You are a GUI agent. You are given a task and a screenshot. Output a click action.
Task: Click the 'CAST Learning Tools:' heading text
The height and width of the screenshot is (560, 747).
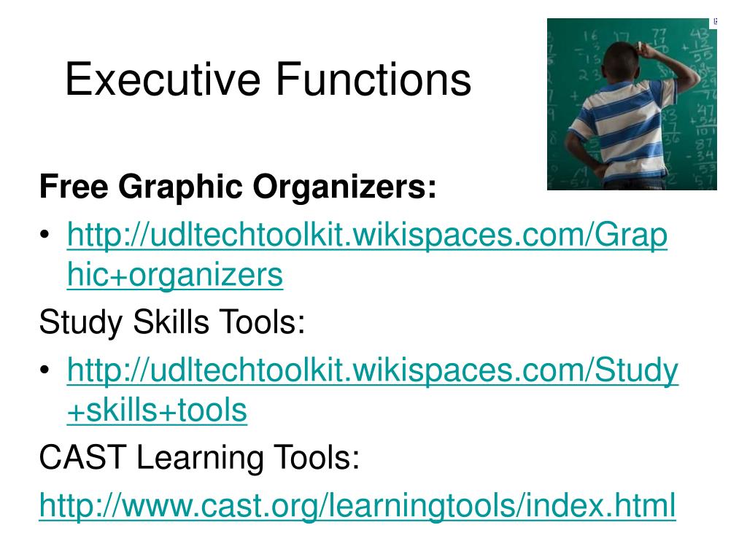pos(199,458)
